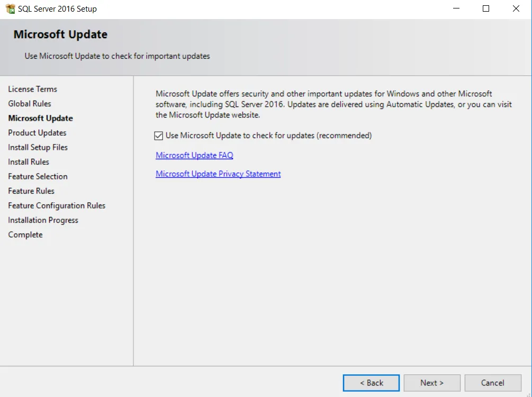The image size is (532, 397).
Task: Select the Microsoft Update step
Action: click(x=40, y=118)
